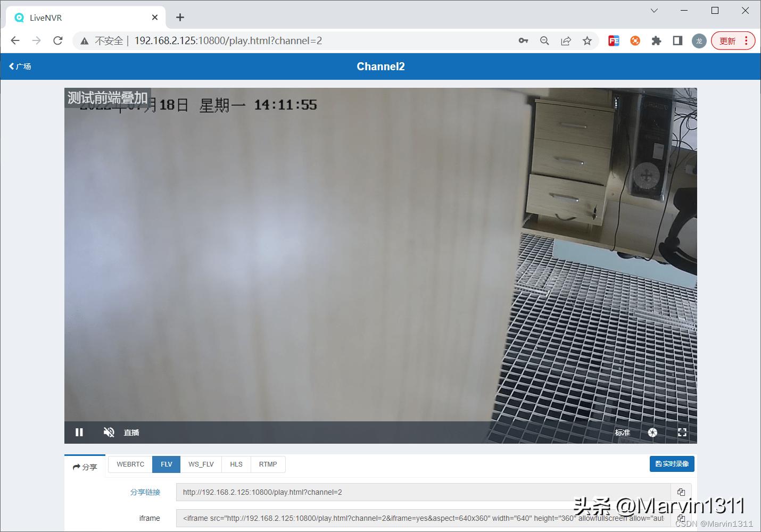
Task: Click the zoom magnifier icon in address bar
Action: pos(544,40)
